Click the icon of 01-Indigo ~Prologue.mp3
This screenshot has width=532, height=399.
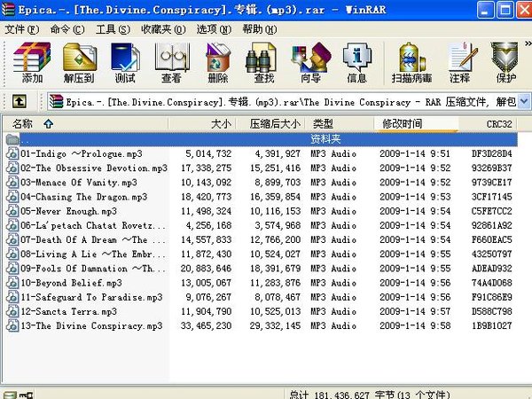click(x=12, y=153)
